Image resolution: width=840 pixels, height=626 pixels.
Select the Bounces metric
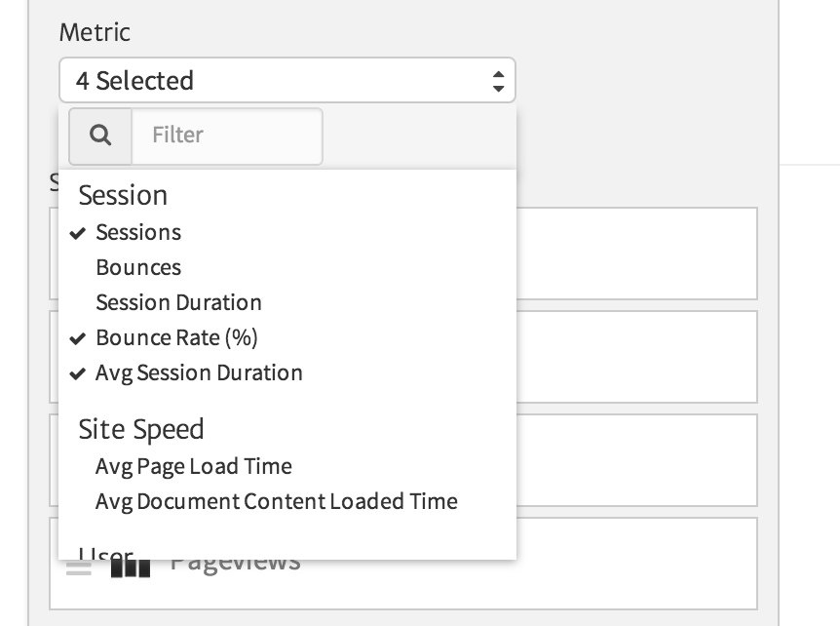coord(137,267)
